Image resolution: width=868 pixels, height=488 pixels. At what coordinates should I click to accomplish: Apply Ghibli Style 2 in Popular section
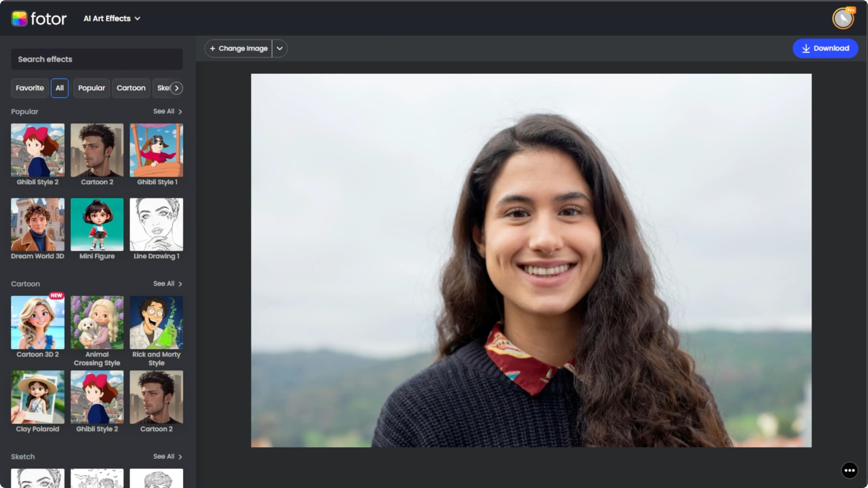[38, 150]
